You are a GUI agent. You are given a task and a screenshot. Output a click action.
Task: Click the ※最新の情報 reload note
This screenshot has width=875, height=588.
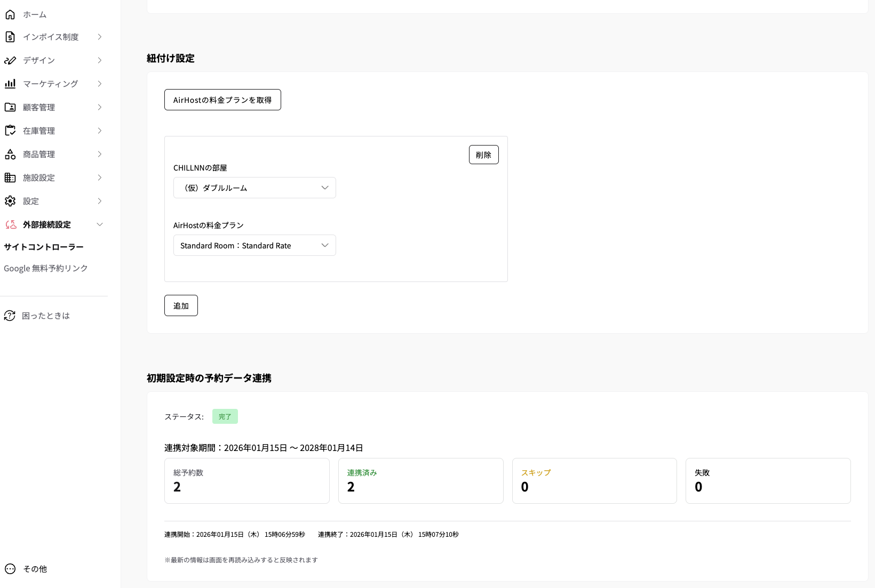pyautogui.click(x=241, y=560)
